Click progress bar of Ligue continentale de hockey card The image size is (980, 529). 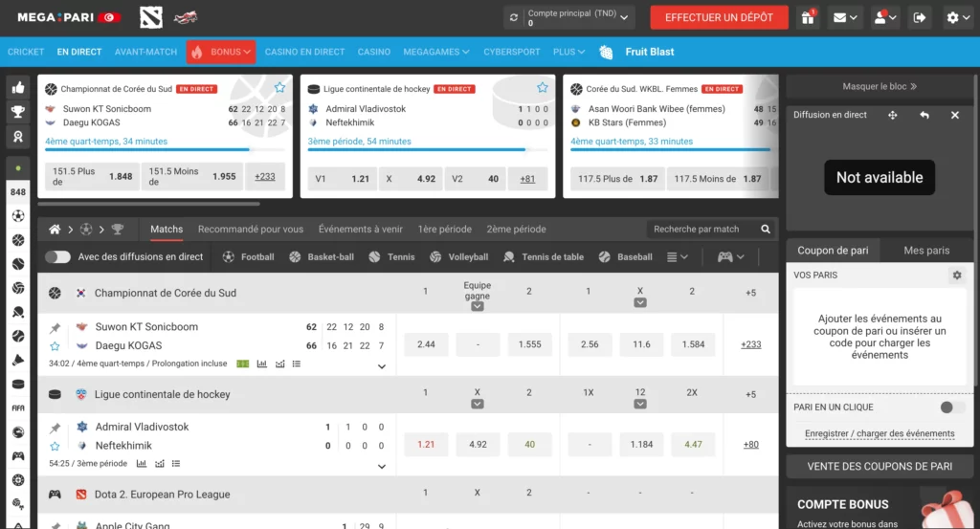coord(428,150)
